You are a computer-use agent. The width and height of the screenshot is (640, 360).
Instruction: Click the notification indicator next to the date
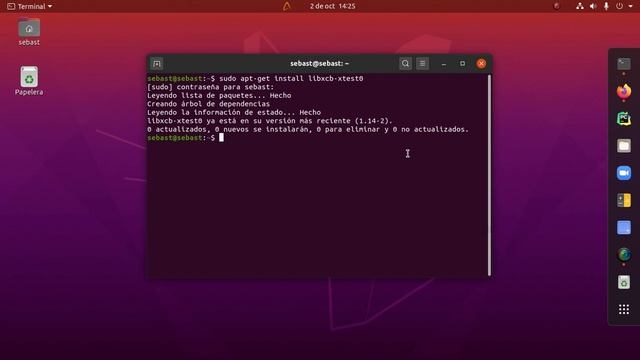click(287, 6)
